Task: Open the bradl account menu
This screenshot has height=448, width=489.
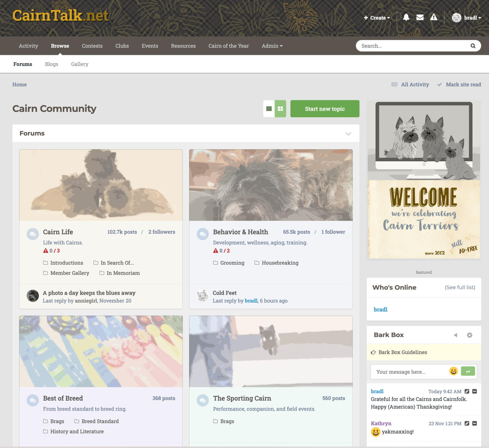Action: pyautogui.click(x=471, y=17)
